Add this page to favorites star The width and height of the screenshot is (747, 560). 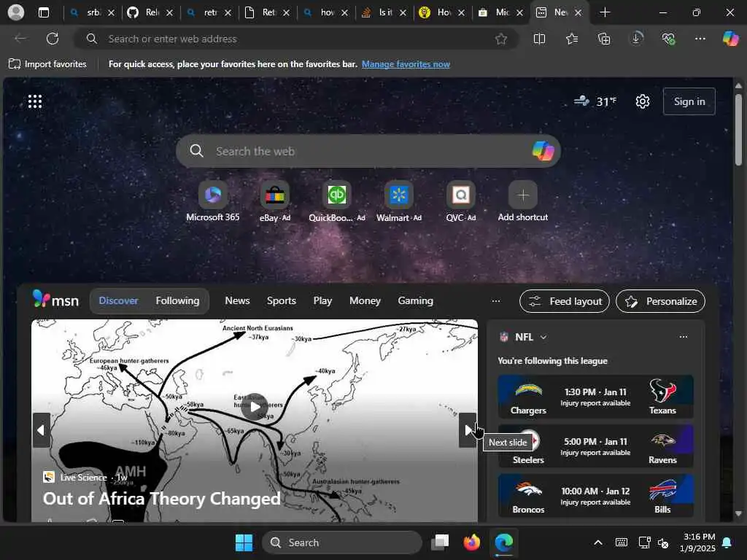tap(500, 39)
